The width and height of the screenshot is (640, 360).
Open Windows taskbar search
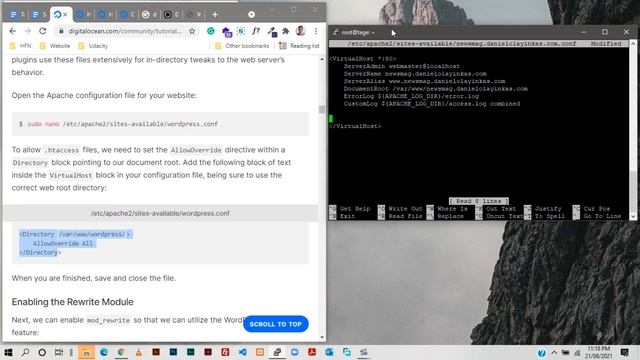click(25, 352)
